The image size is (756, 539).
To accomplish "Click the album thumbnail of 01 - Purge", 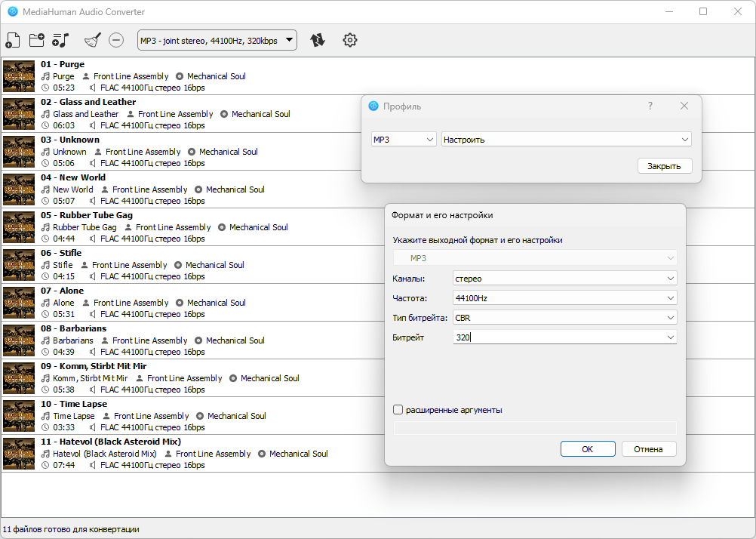I will (x=19, y=75).
